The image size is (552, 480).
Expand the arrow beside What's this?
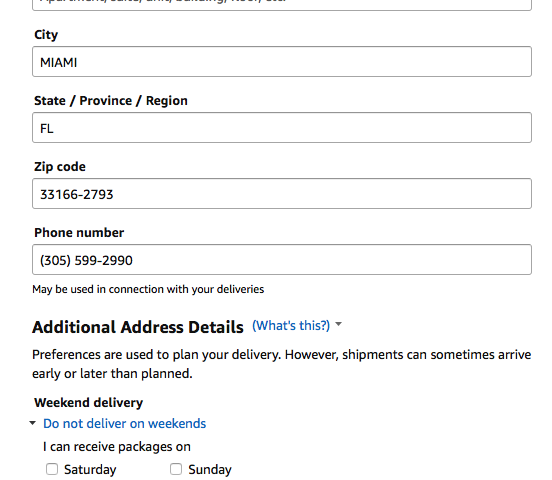click(x=338, y=324)
